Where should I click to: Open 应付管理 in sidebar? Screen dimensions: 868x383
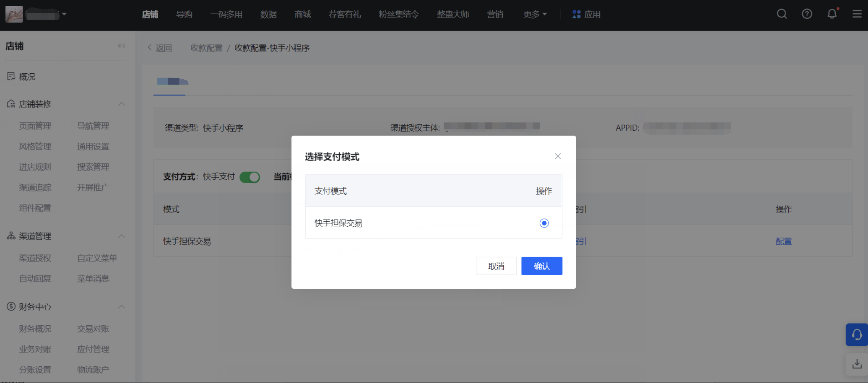point(93,349)
